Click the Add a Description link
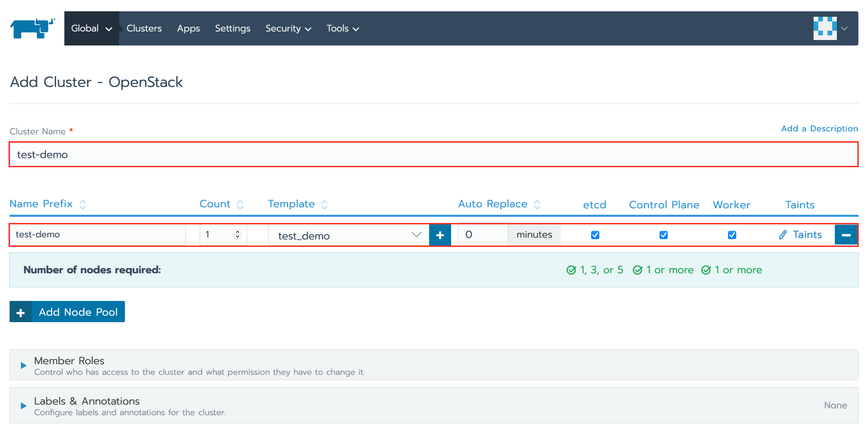868x435 pixels. pyautogui.click(x=819, y=129)
